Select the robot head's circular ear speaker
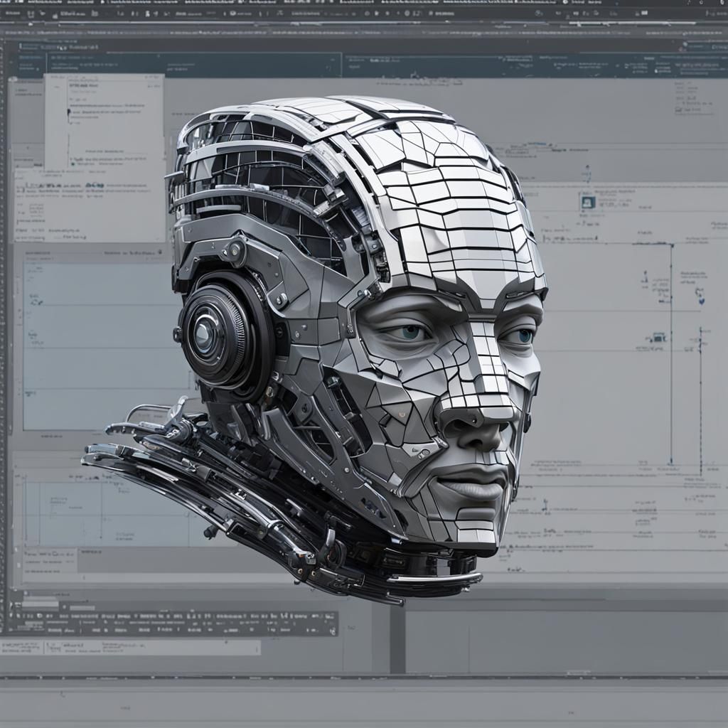The height and width of the screenshot is (728, 728). (x=207, y=334)
